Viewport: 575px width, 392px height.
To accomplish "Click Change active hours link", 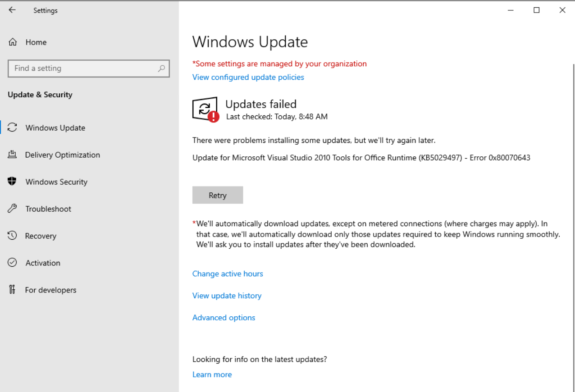I will pyautogui.click(x=228, y=273).
